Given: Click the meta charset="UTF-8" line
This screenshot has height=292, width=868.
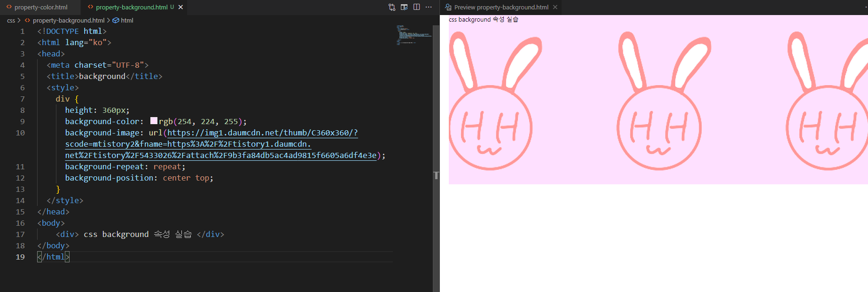Looking at the screenshot, I should pyautogui.click(x=98, y=65).
